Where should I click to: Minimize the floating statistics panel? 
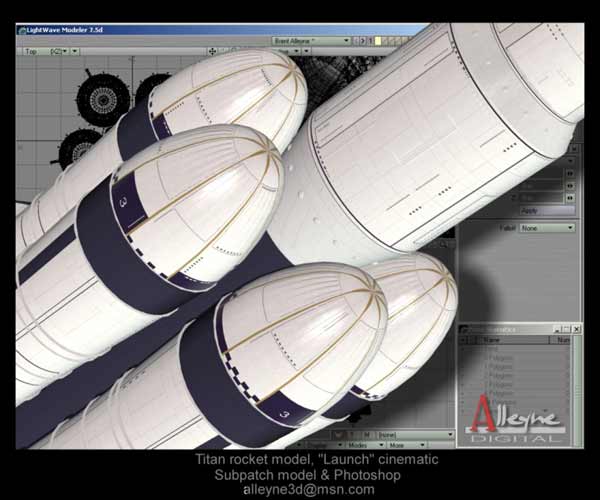558,329
